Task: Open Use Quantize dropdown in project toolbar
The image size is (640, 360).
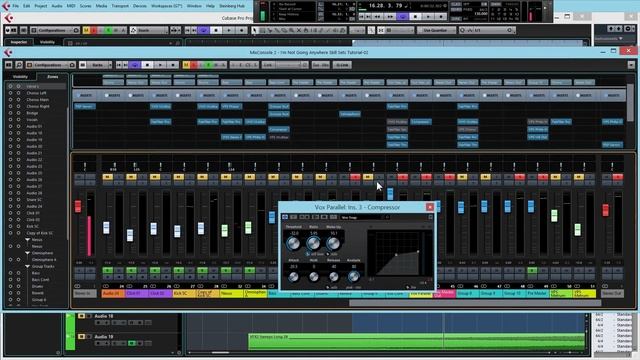Action: click(436, 30)
